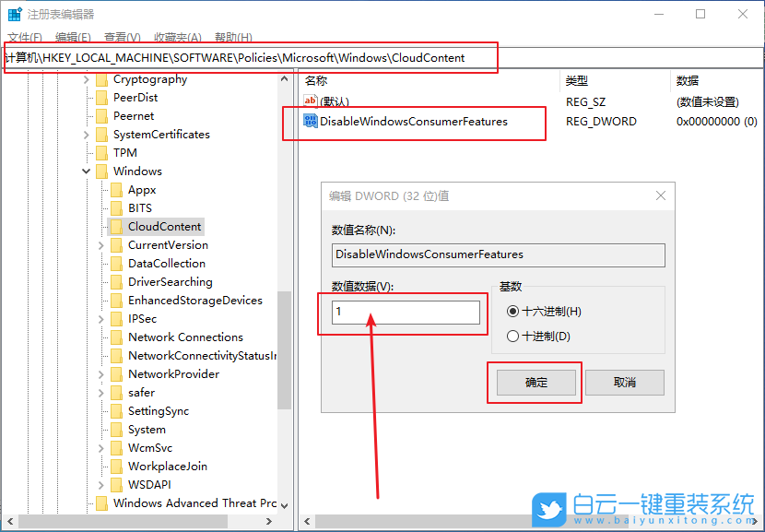The height and width of the screenshot is (532, 765).
Task: Collapse the Windows tree node
Action: click(x=85, y=171)
